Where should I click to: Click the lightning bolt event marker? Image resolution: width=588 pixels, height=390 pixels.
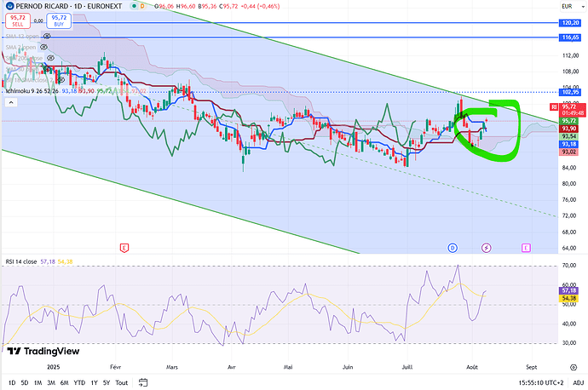click(x=487, y=248)
